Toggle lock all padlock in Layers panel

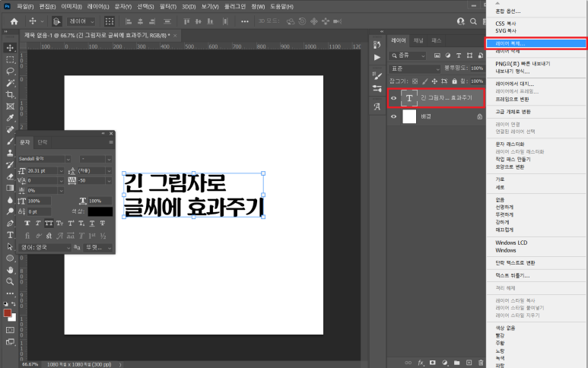click(x=454, y=81)
